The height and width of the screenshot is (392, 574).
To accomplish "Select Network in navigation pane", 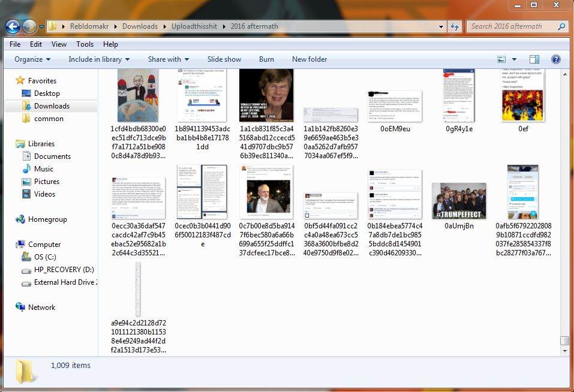I will pyautogui.click(x=41, y=307).
